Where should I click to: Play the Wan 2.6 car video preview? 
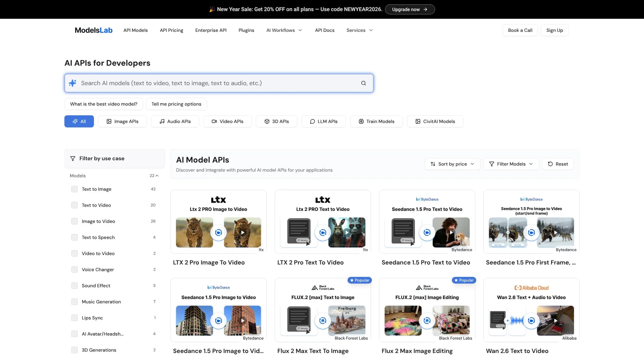pyautogui.click(x=555, y=321)
